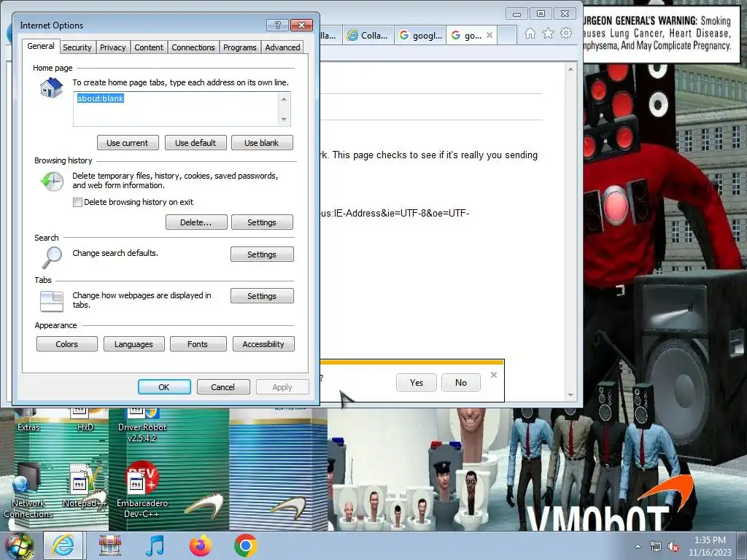
Task: Switch to the Advanced tab
Action: tap(282, 47)
